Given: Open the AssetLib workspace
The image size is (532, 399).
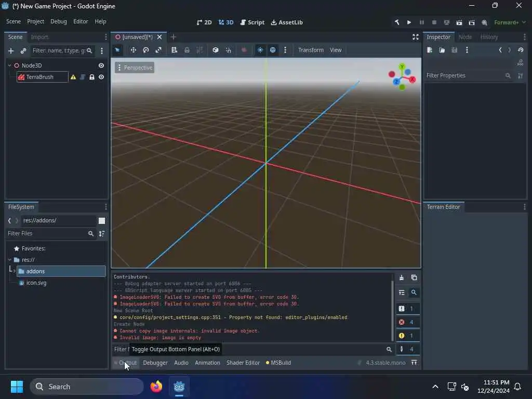Looking at the screenshot, I should coord(287,22).
